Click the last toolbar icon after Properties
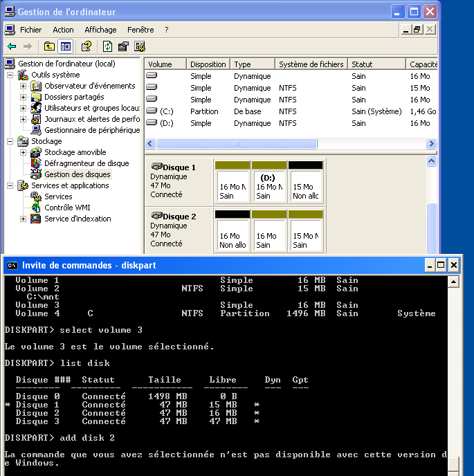The image size is (474, 476). tap(140, 46)
